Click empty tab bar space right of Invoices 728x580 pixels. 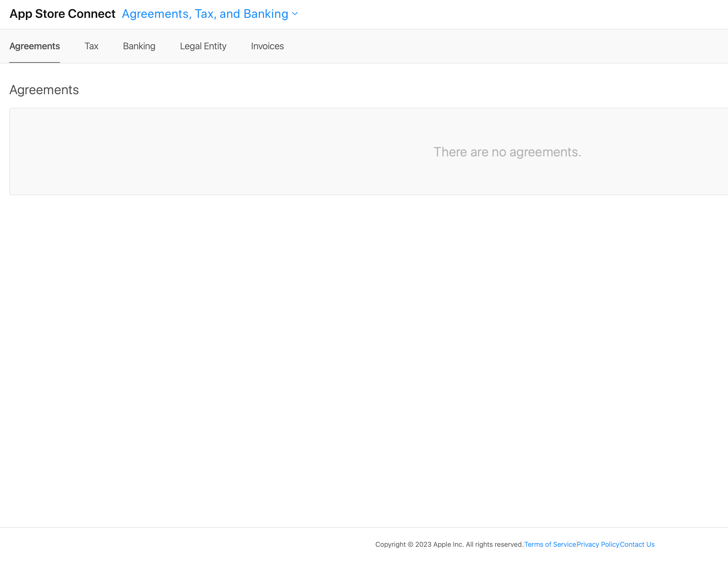click(473, 46)
